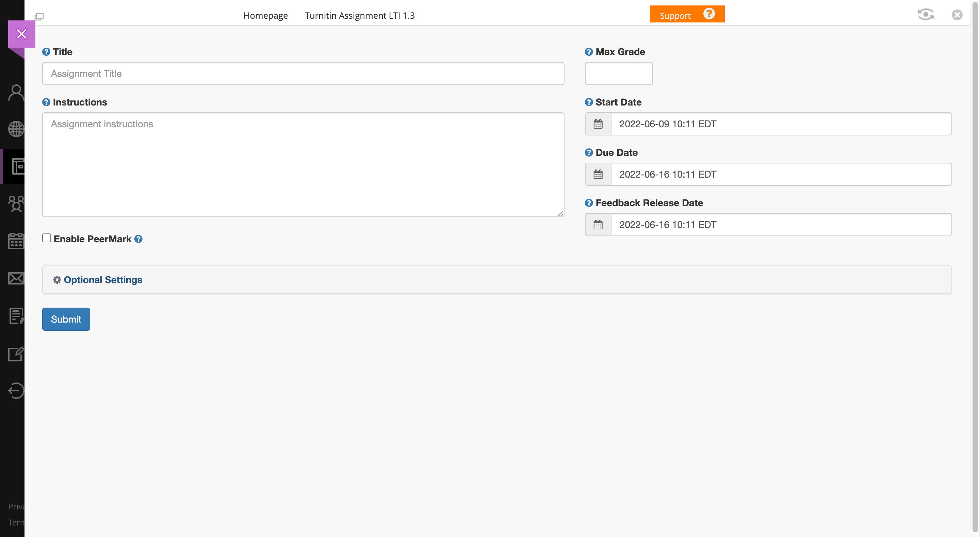Close the panel with the purple X button
This screenshot has height=537, width=980.
(x=22, y=34)
